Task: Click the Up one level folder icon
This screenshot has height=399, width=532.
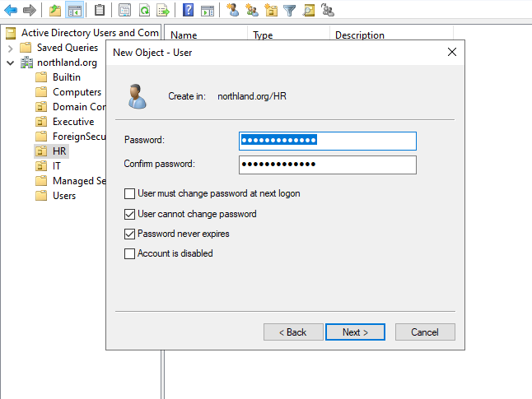Action: (x=55, y=11)
